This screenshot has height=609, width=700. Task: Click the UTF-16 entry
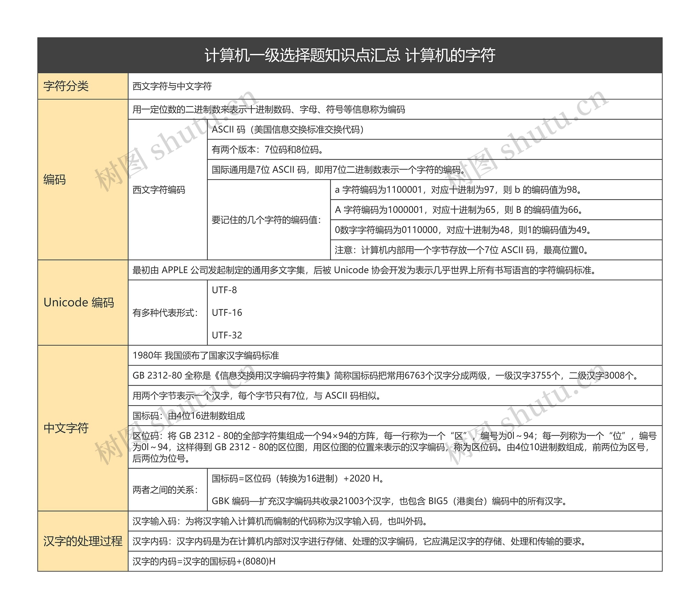point(227,313)
